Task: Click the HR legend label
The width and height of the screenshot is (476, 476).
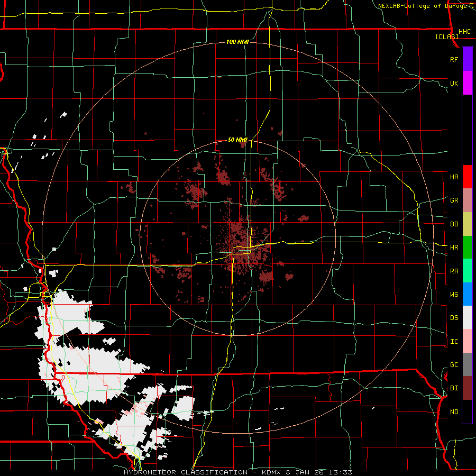Action: pyautogui.click(x=454, y=248)
